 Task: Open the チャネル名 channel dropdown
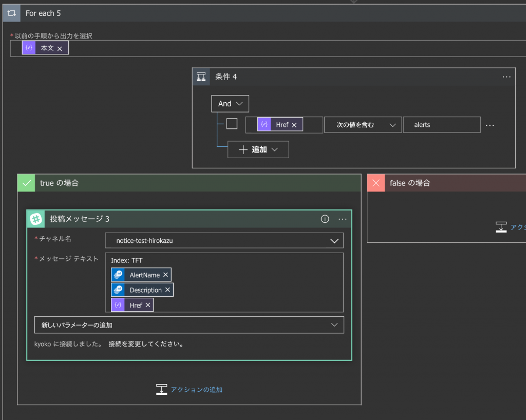click(224, 241)
